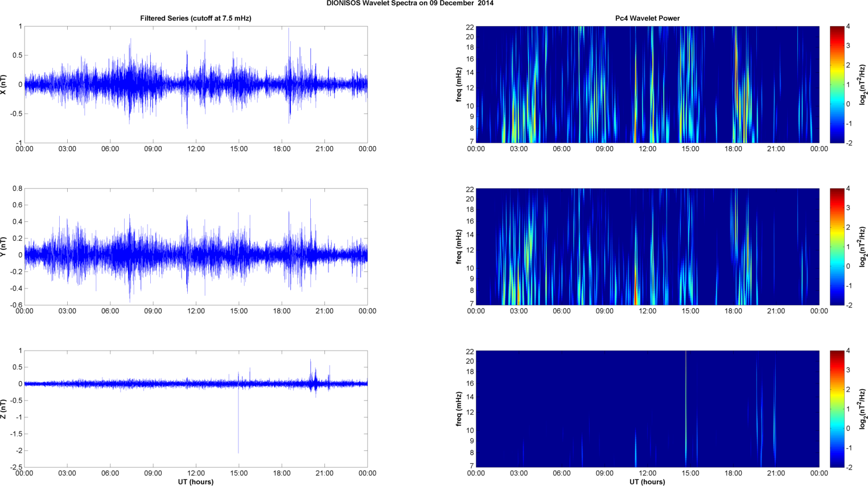Click the colorbar of the bottom spectrogram

(x=837, y=409)
